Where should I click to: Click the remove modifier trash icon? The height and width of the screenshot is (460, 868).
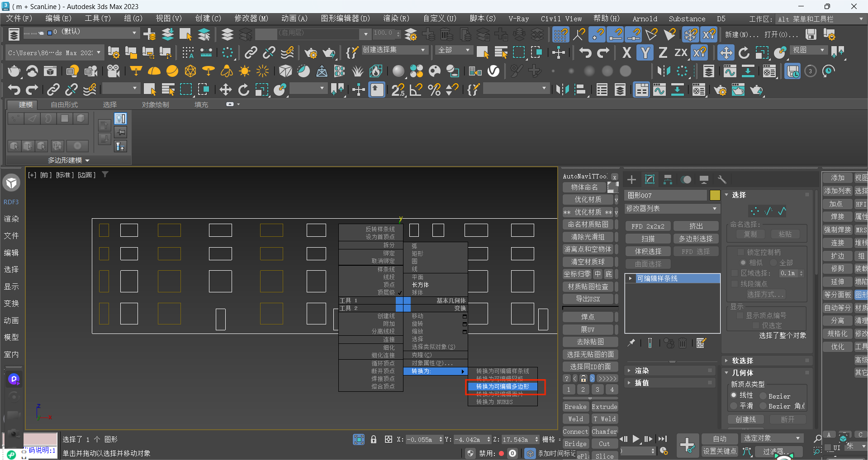(683, 343)
